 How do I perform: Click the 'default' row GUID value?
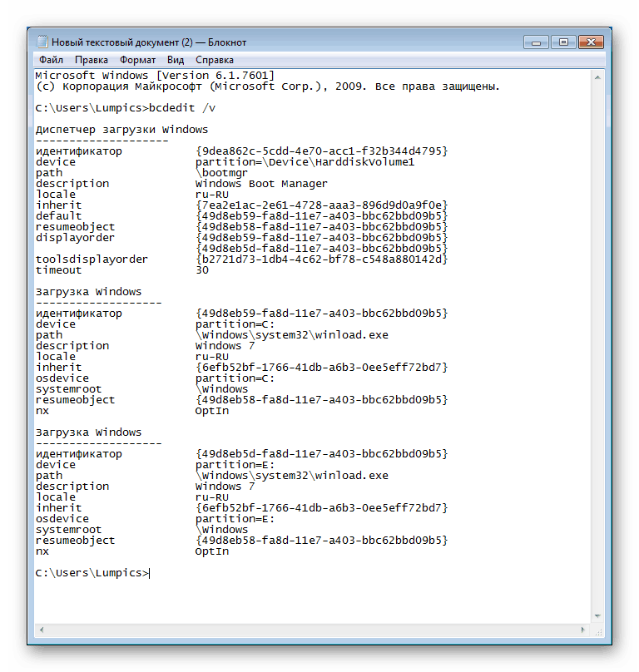click(321, 216)
